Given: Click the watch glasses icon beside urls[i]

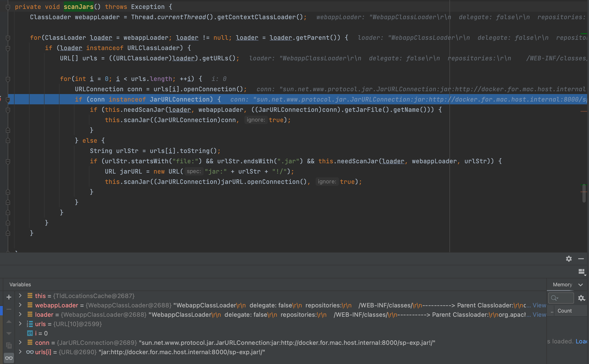Looking at the screenshot, I should pos(30,352).
